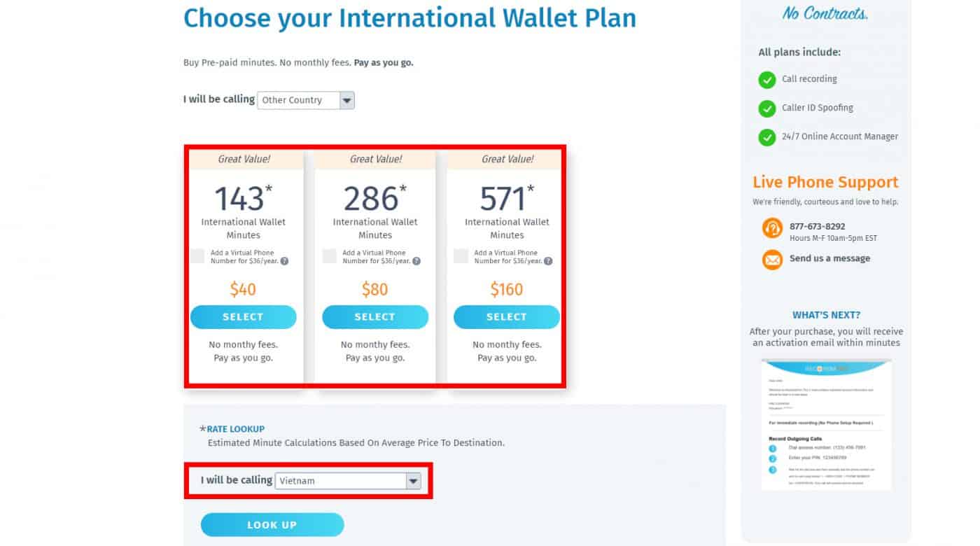Click the orange headset phone support icon
980x546 pixels.
(x=772, y=228)
